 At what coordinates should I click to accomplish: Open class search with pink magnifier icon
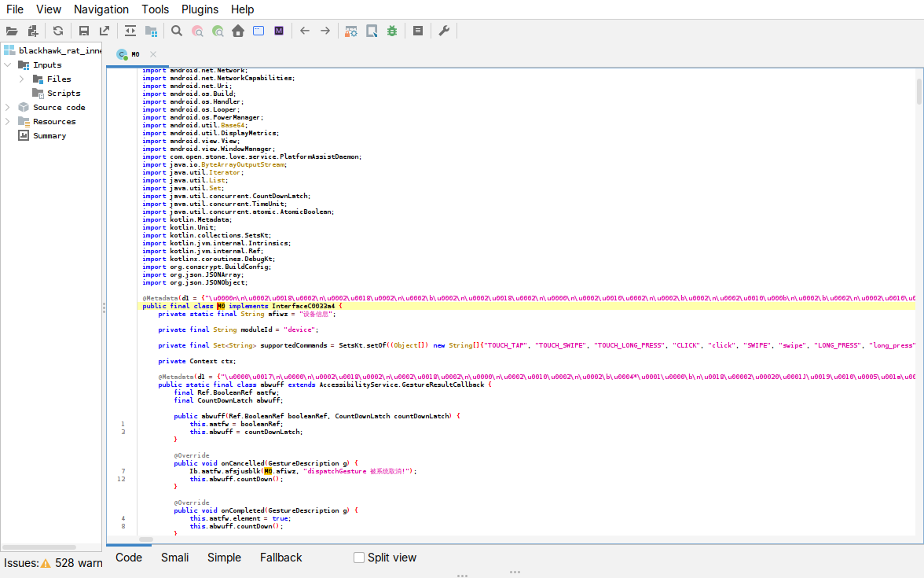[x=197, y=31]
